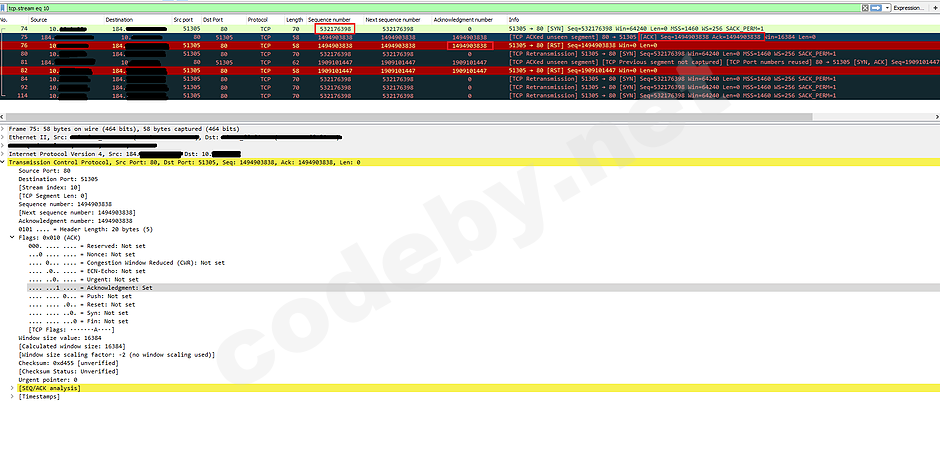940x456 pixels.
Task: Sort by Next sequence number column header
Action: 393,20
